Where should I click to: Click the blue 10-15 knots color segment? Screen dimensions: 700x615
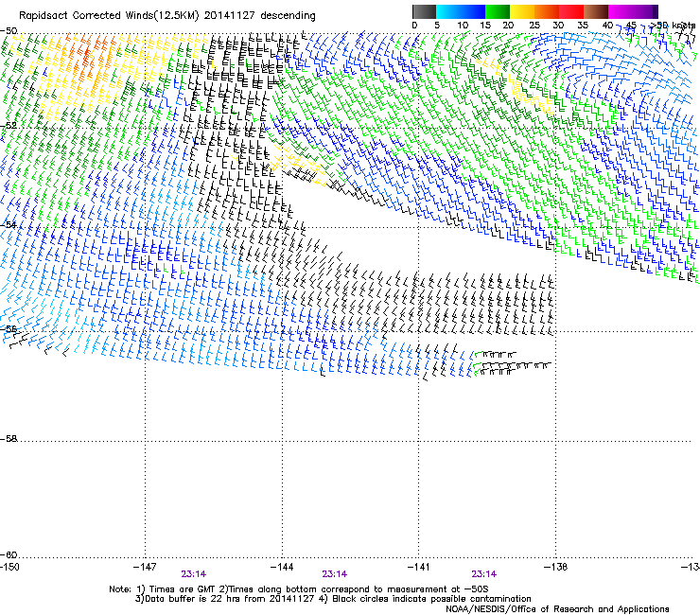473,11
